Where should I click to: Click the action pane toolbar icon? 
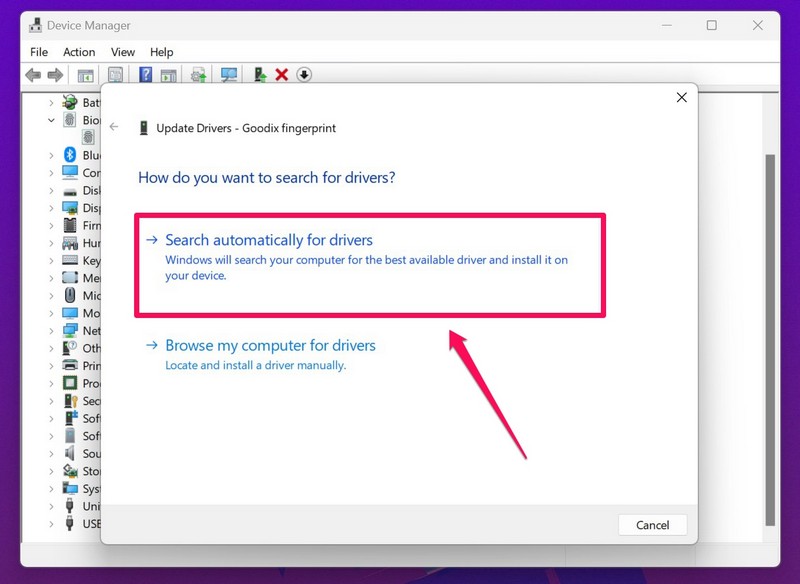(168, 75)
